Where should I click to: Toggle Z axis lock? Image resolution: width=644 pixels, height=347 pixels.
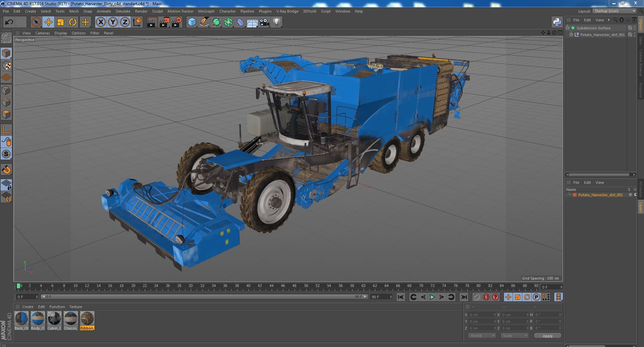point(125,22)
